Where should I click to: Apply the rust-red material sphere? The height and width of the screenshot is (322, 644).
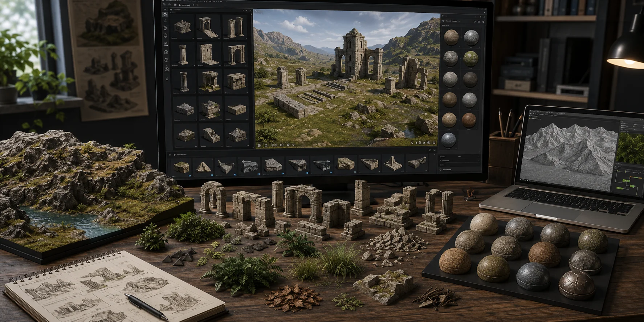[469, 120]
